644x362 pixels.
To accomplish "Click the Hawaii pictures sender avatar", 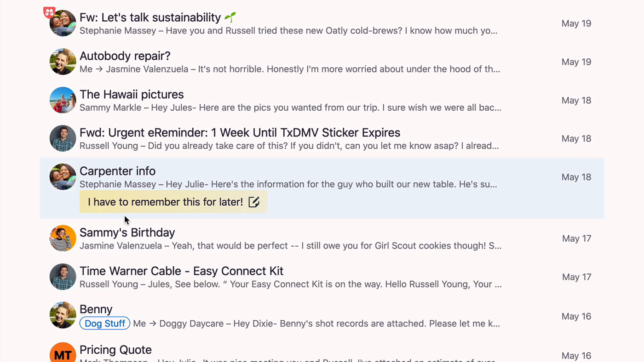I will (x=63, y=100).
